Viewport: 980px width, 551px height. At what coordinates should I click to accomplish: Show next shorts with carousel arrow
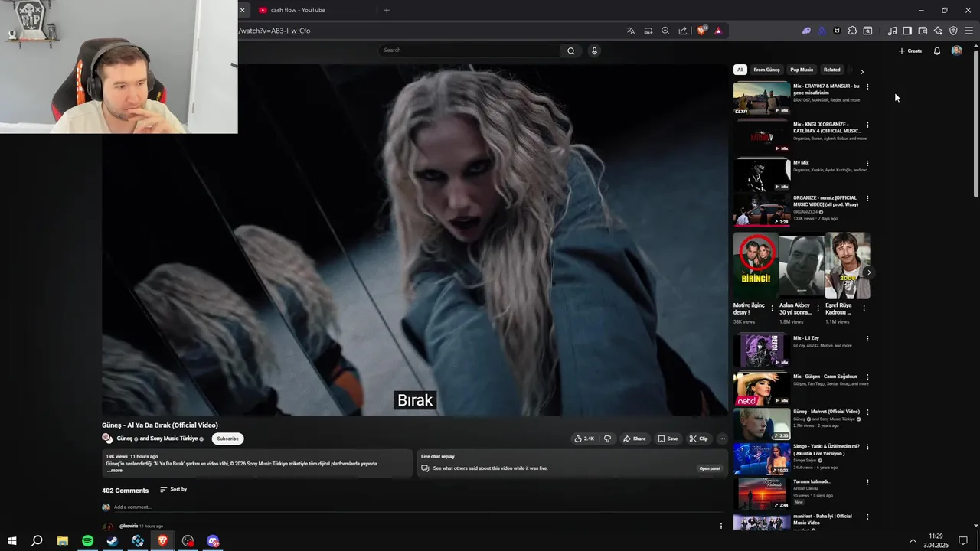[x=869, y=272]
